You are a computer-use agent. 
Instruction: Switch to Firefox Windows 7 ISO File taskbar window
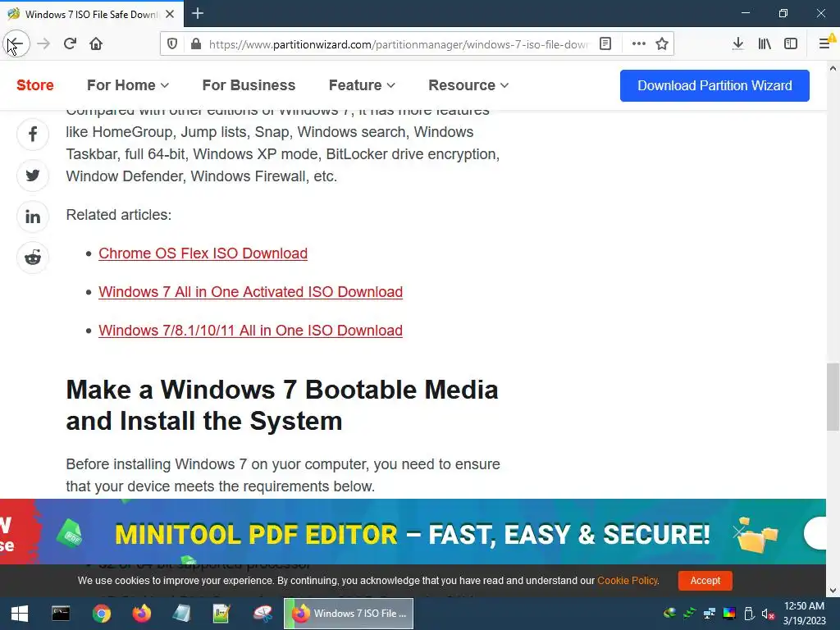pyautogui.click(x=349, y=614)
